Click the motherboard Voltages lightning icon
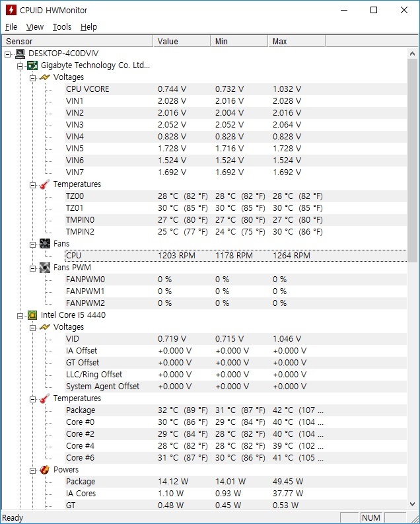This screenshot has height=524, width=420. click(45, 77)
